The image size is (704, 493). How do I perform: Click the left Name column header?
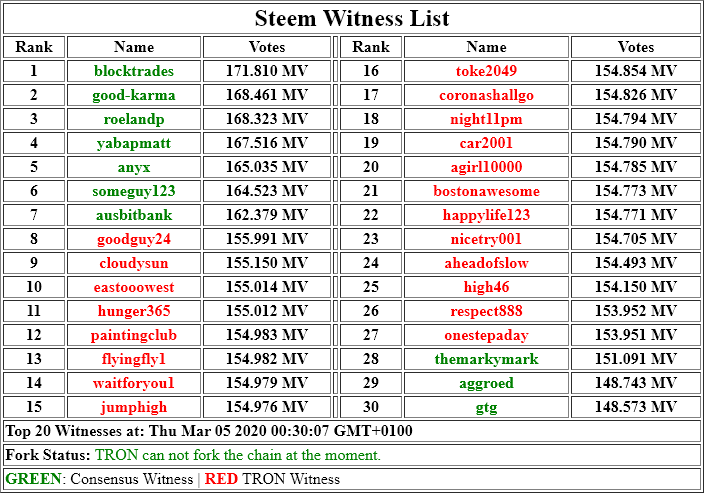click(134, 47)
